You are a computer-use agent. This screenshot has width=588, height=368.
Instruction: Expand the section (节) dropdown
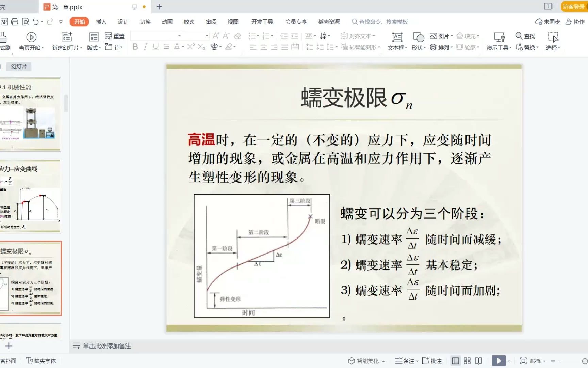click(x=114, y=47)
